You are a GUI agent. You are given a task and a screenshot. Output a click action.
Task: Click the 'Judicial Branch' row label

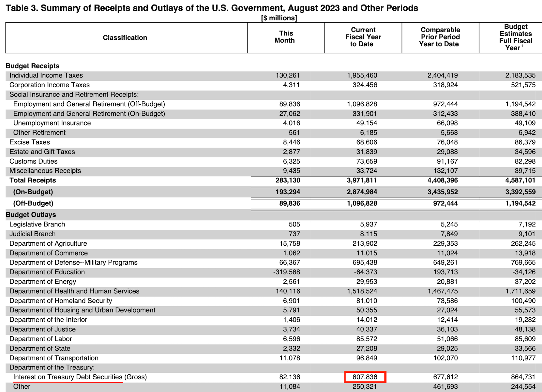click(x=32, y=234)
